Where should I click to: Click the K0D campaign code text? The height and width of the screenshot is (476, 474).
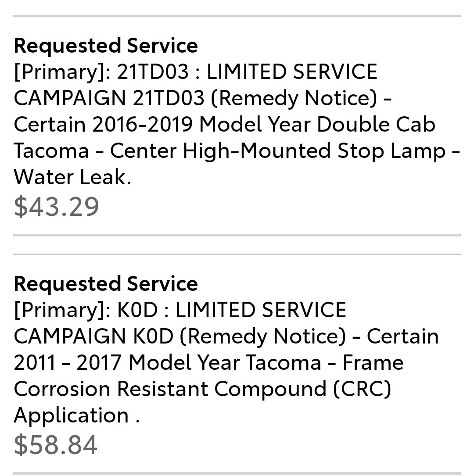click(x=137, y=310)
